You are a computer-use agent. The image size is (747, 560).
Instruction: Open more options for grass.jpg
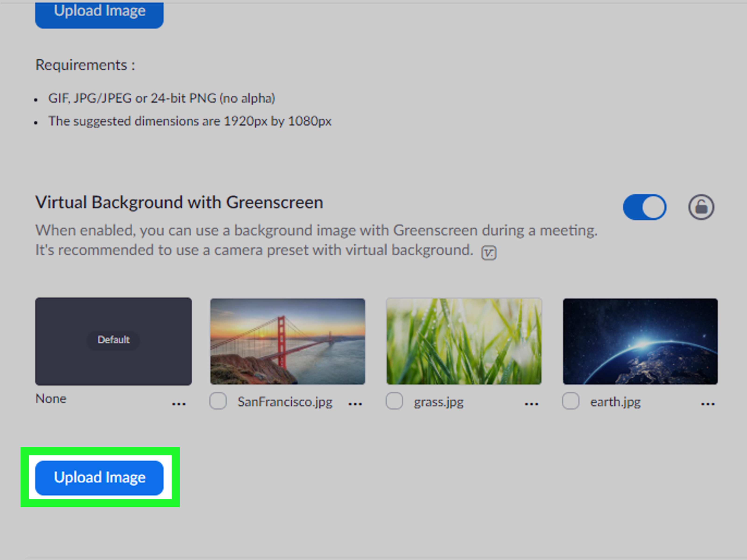[x=531, y=404]
